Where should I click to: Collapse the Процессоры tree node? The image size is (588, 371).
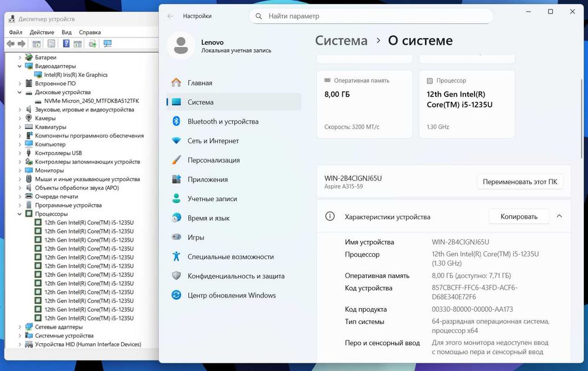20,214
